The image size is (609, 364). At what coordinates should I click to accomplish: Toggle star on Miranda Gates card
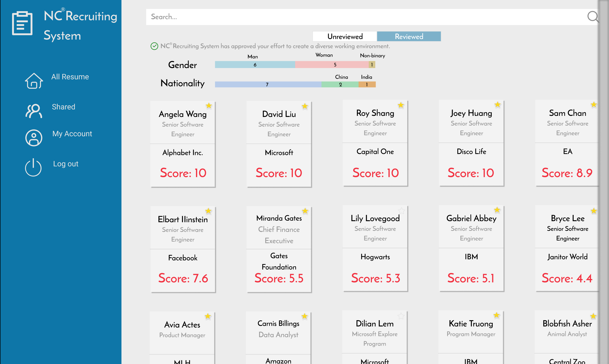[x=305, y=211]
